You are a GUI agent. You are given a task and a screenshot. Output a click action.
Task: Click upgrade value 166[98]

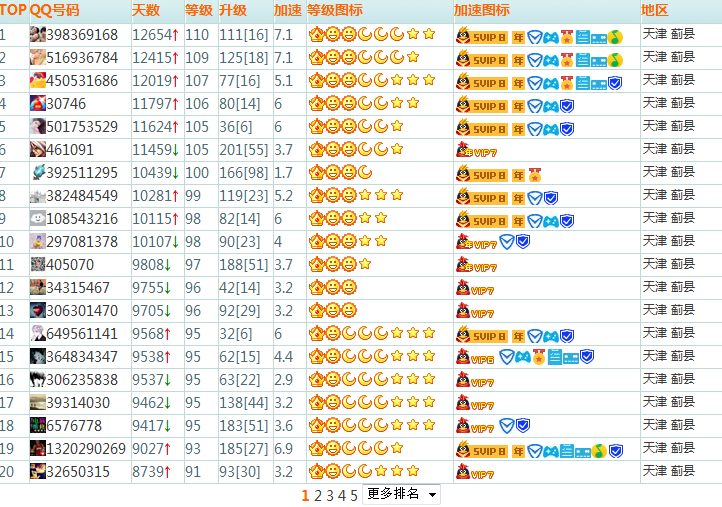244,173
